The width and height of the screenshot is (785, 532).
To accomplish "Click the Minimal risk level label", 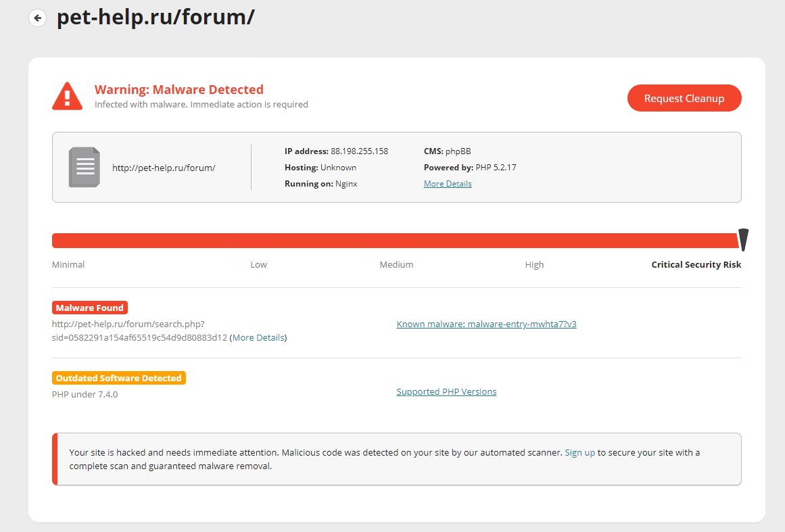I will pyautogui.click(x=68, y=264).
